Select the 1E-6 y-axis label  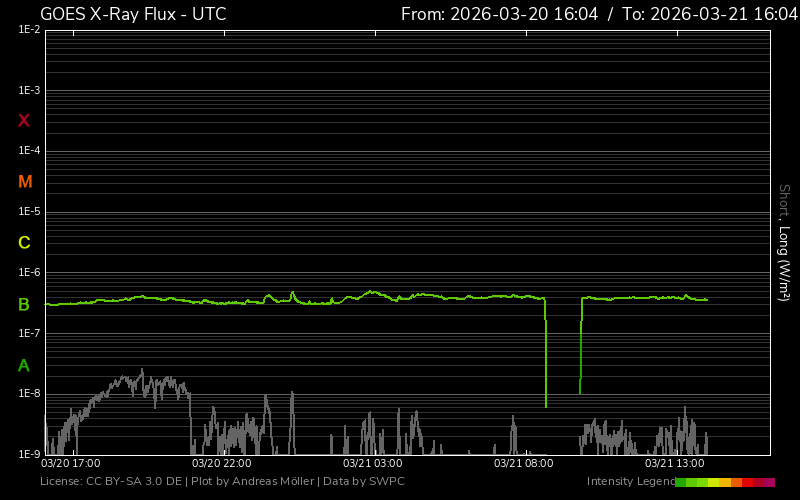click(x=29, y=273)
